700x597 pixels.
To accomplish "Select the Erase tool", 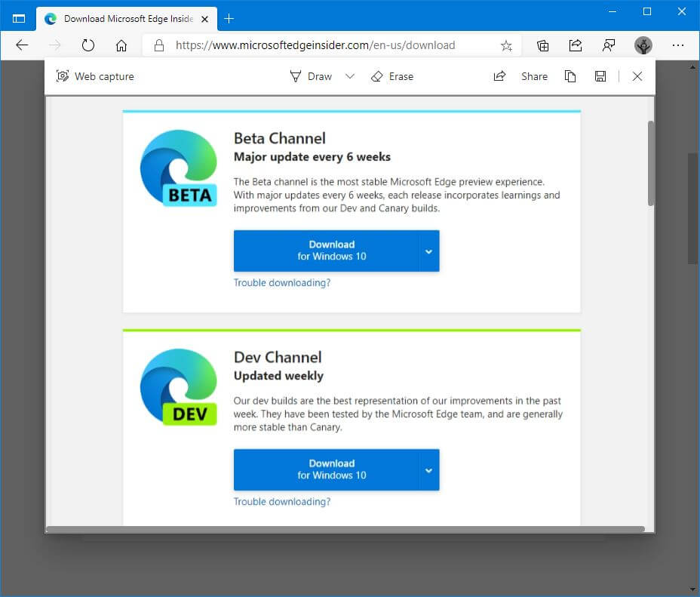I will (392, 76).
